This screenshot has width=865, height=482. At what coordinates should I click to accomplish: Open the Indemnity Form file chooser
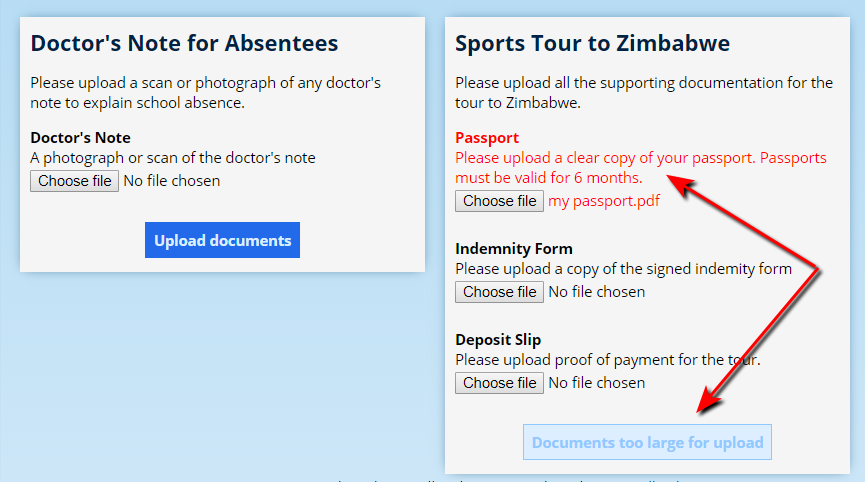(499, 292)
